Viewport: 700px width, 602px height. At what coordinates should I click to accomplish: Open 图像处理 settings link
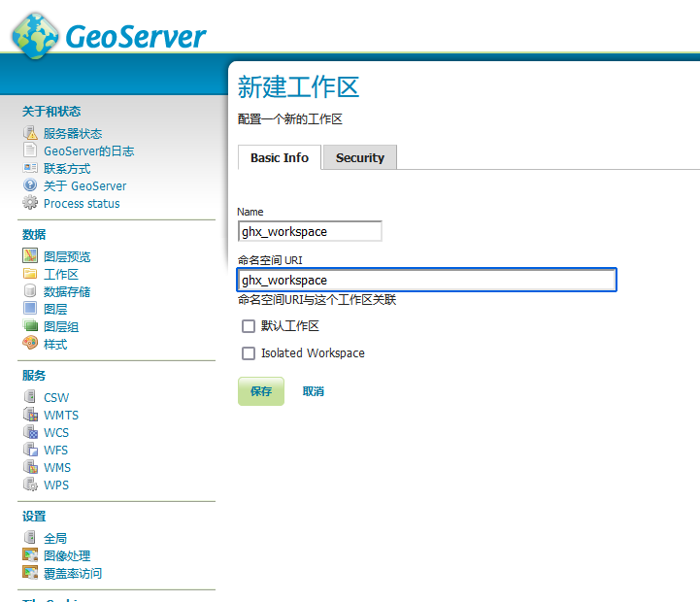[x=67, y=555]
